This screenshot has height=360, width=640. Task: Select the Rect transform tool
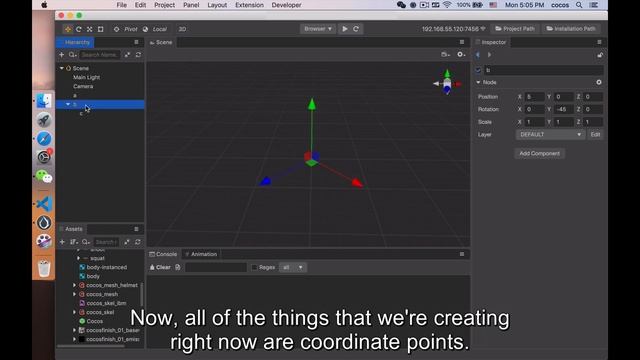[x=100, y=29]
